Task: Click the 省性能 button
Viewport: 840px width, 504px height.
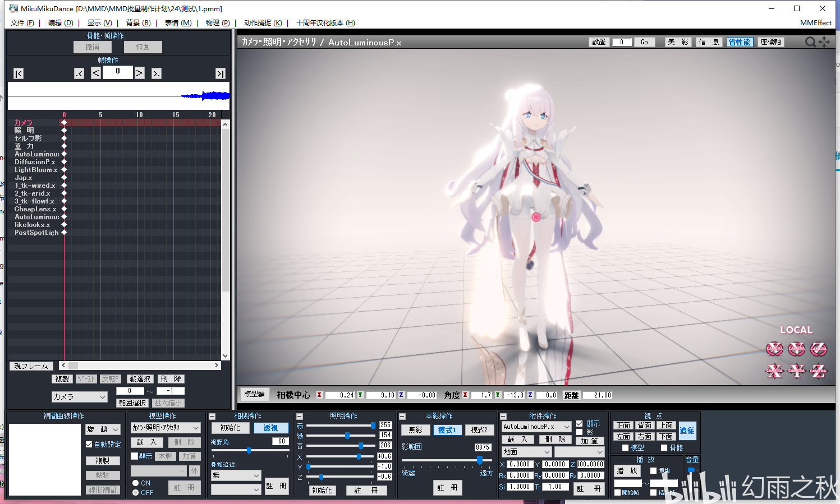Action: 739,42
